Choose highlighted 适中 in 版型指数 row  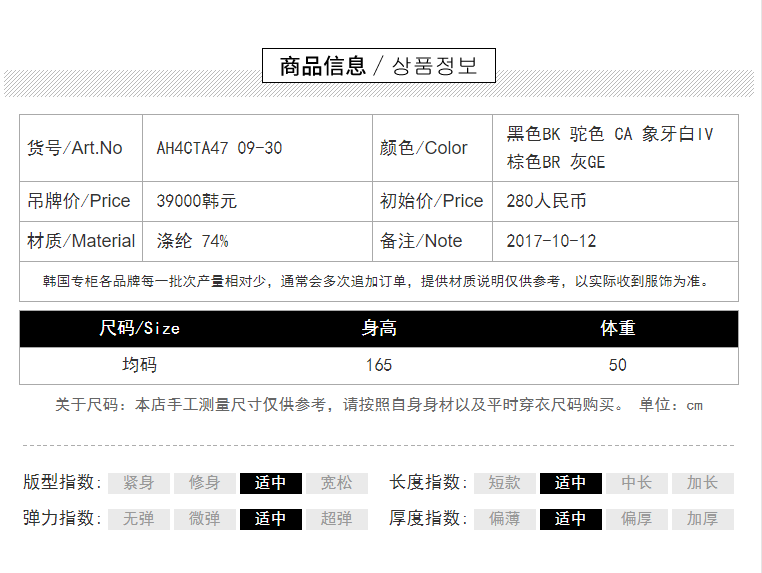tap(271, 483)
